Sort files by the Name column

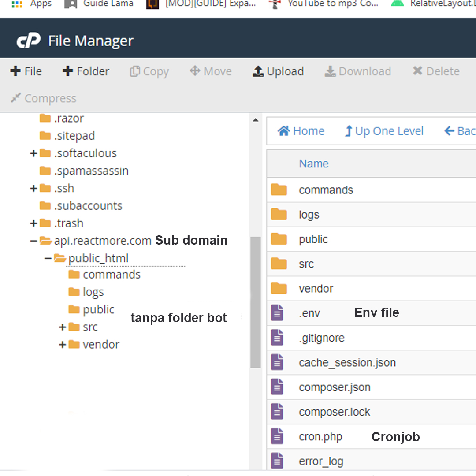(x=313, y=164)
